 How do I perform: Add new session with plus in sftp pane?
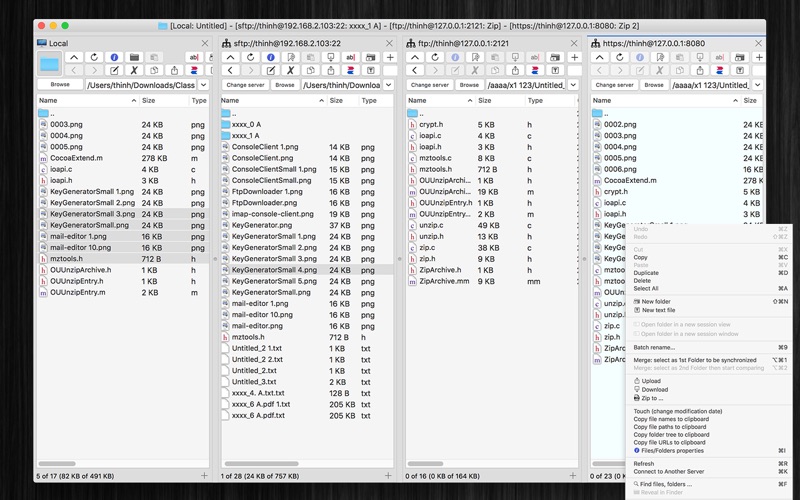point(390,57)
